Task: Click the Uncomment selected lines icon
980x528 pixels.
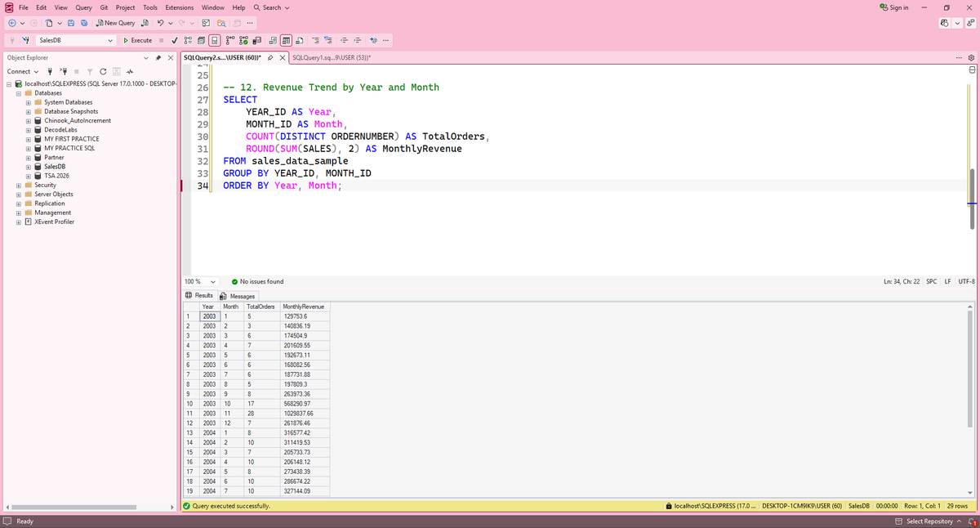Action: click(328, 40)
